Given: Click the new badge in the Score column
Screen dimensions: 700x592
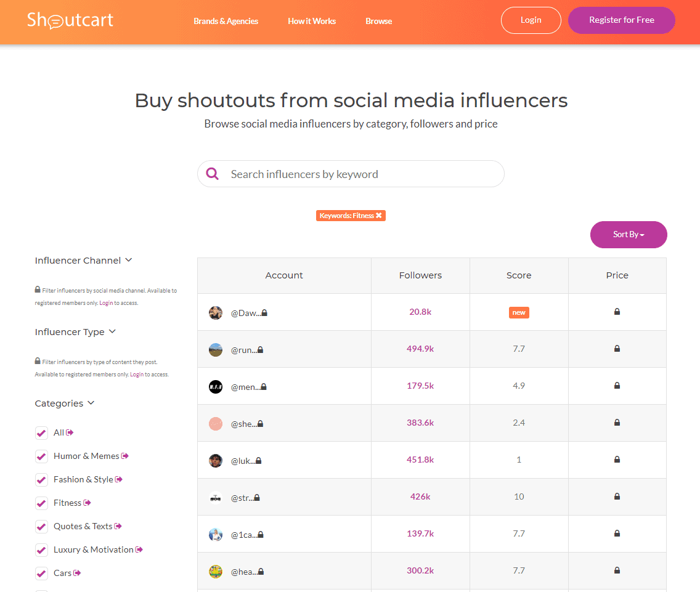Looking at the screenshot, I should (x=519, y=312).
